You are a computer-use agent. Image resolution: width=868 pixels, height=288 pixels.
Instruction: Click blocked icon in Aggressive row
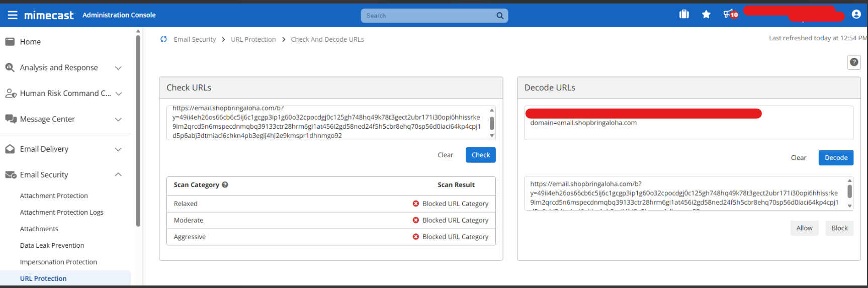pyautogui.click(x=416, y=237)
